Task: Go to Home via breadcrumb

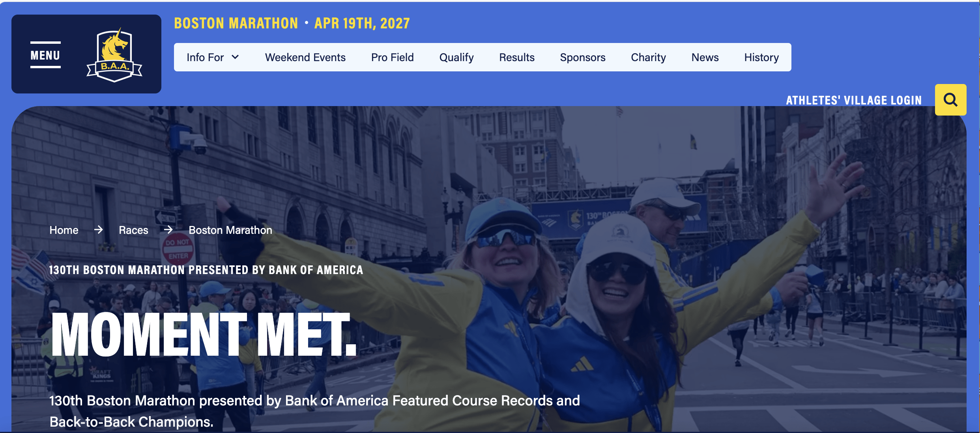Action: point(64,230)
